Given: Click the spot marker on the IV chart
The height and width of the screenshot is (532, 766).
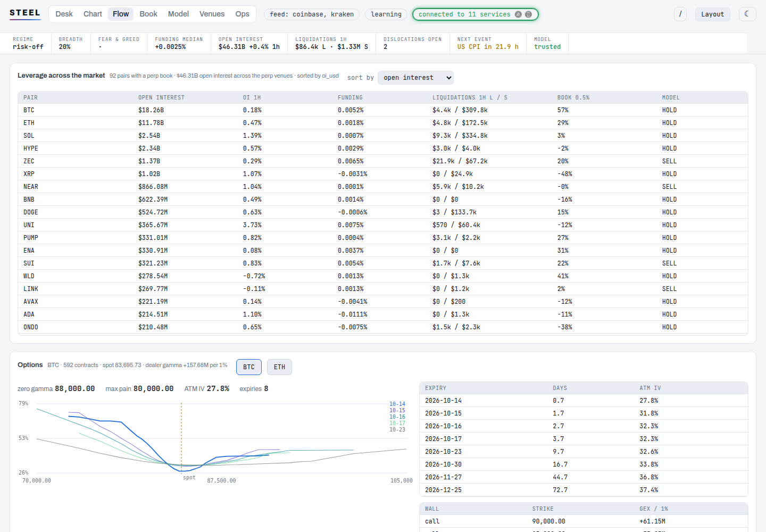Looking at the screenshot, I should tap(189, 478).
